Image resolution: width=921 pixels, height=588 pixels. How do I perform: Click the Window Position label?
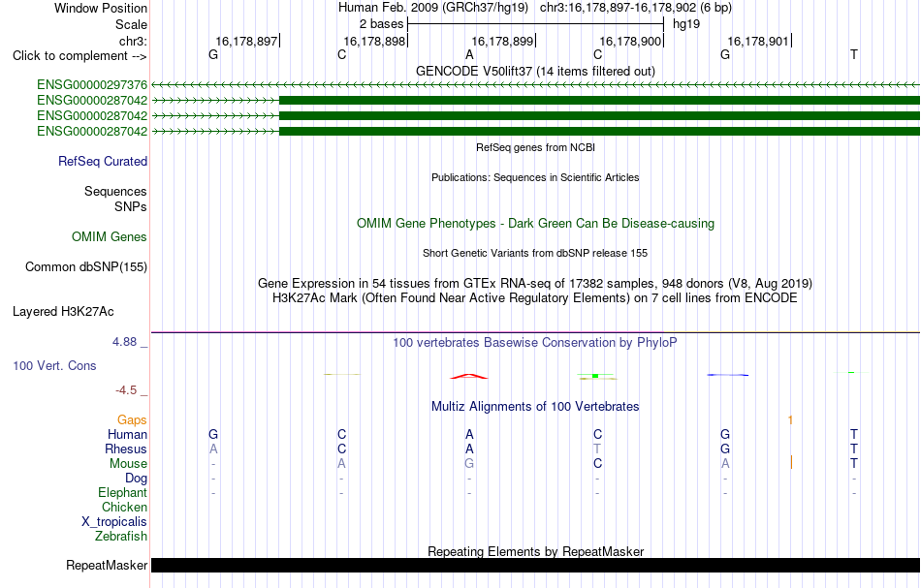[x=101, y=8]
